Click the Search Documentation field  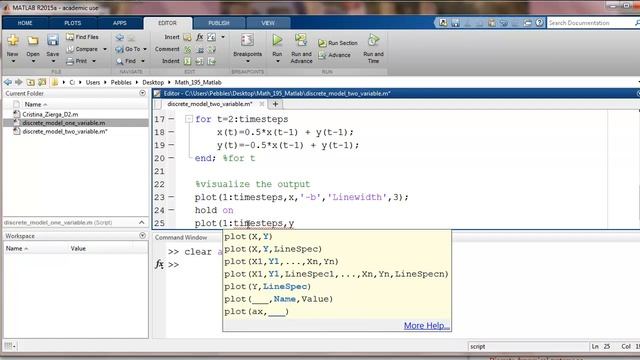point(590,23)
